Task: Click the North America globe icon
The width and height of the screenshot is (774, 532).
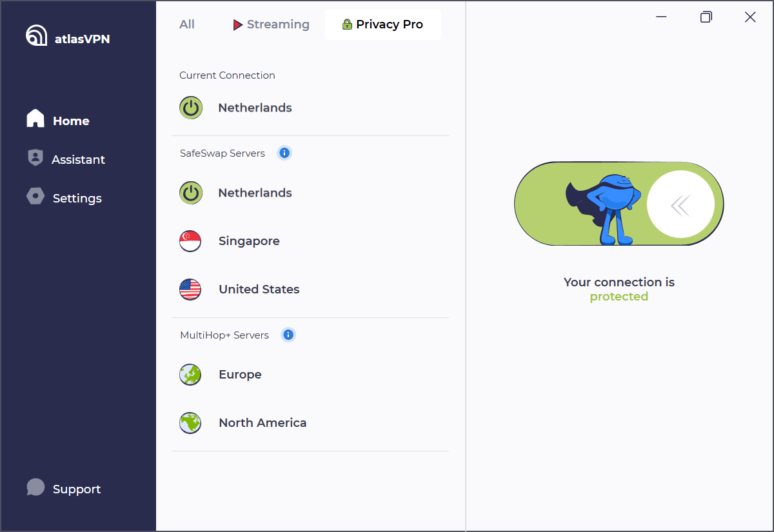Action: (x=190, y=423)
